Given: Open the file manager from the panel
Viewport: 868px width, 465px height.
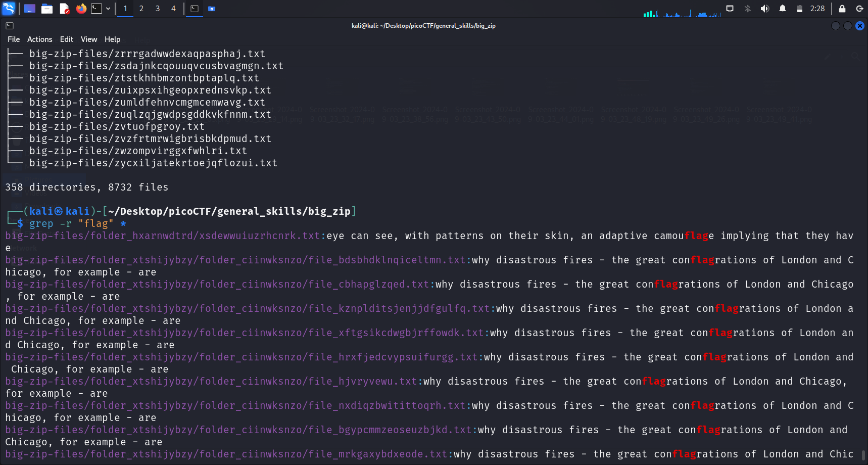Looking at the screenshot, I should [47, 9].
